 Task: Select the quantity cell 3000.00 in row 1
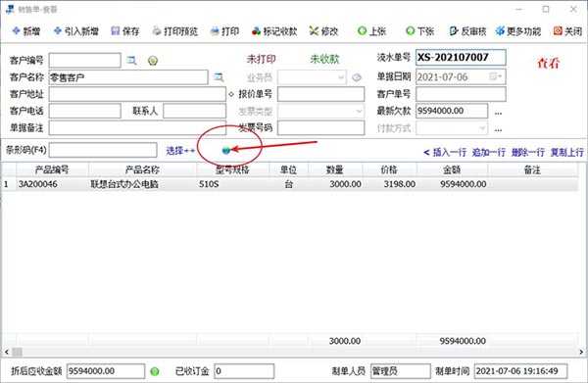[x=335, y=184]
